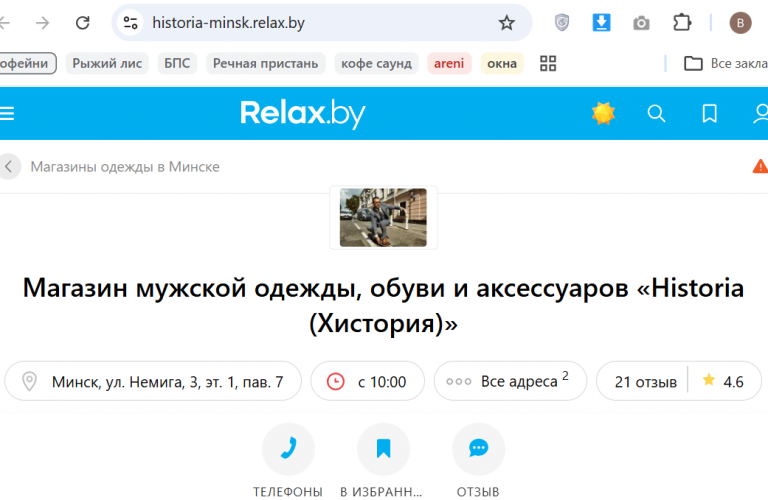The width and height of the screenshot is (768, 500).
Task: Go to Relax.by home via logo
Action: 303,114
